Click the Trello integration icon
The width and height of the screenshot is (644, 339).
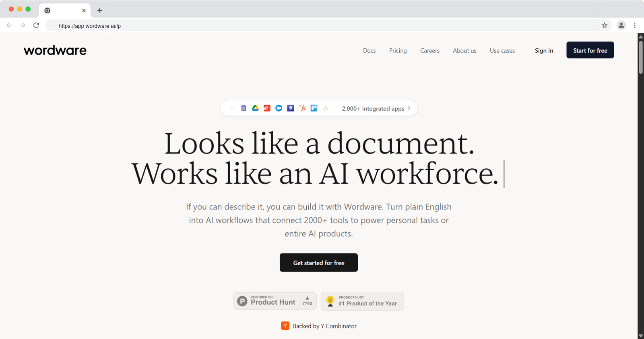tap(314, 108)
